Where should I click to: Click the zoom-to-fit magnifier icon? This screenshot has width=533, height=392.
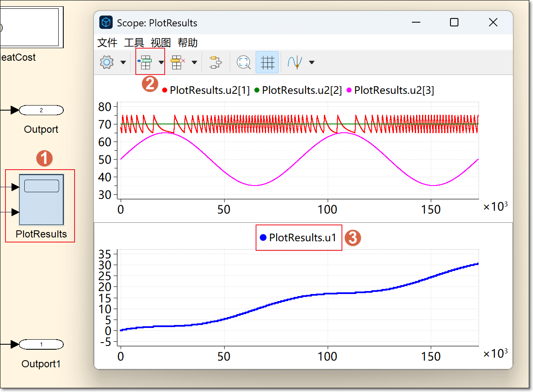243,62
